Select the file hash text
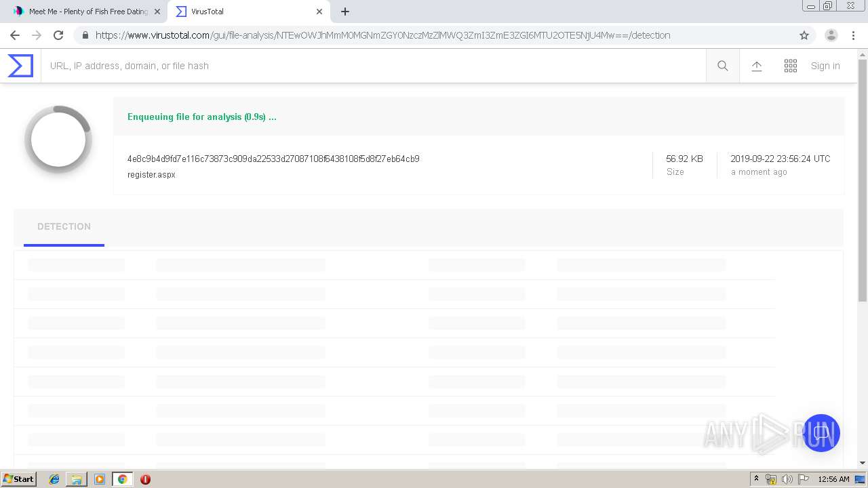868x488 pixels. 273,159
